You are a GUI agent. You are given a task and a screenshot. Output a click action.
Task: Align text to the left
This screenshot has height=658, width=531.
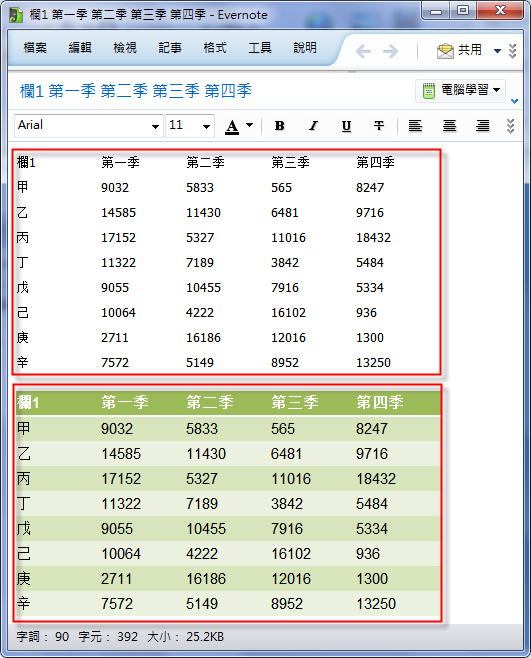415,126
